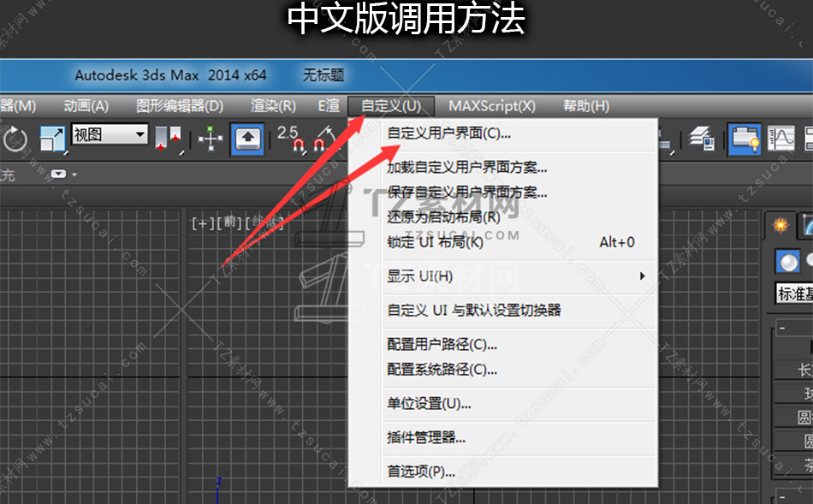Open the Align tool flyout icon

point(667,141)
